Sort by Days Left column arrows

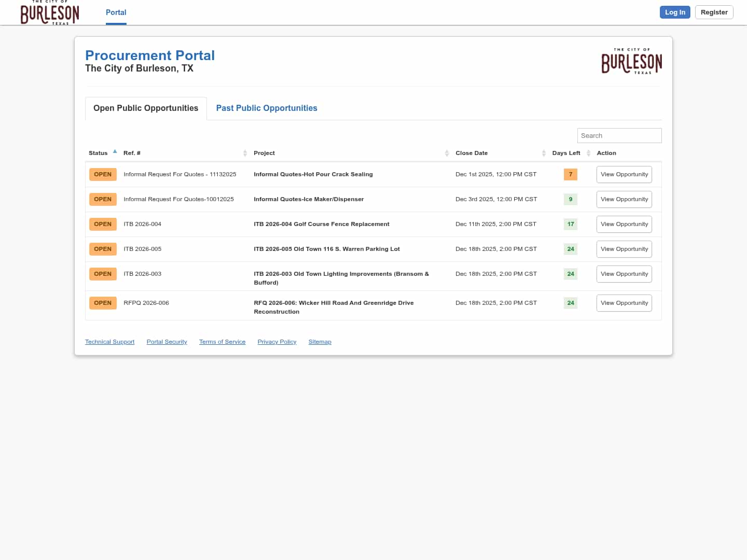click(588, 153)
